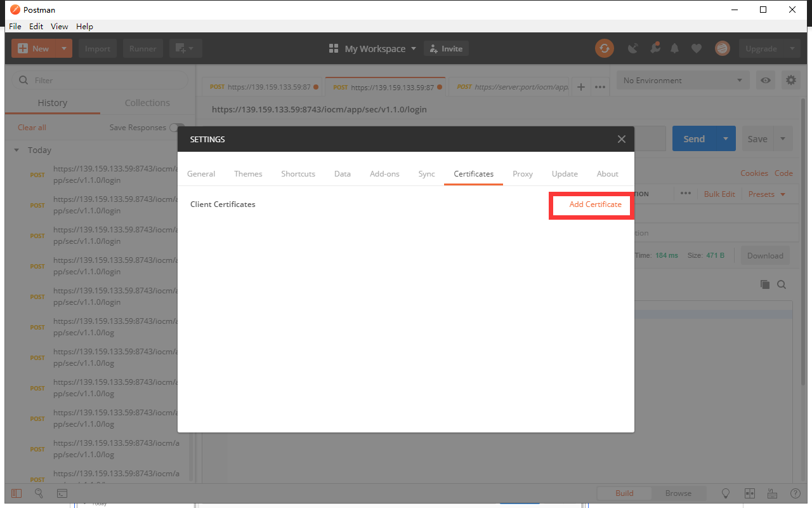Open the View menu

pyautogui.click(x=60, y=26)
